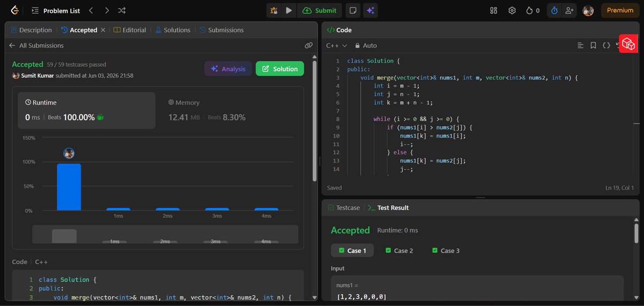This screenshot has height=306, width=644.
Task: Click the 4ms bar in chart
Action: coord(266,209)
